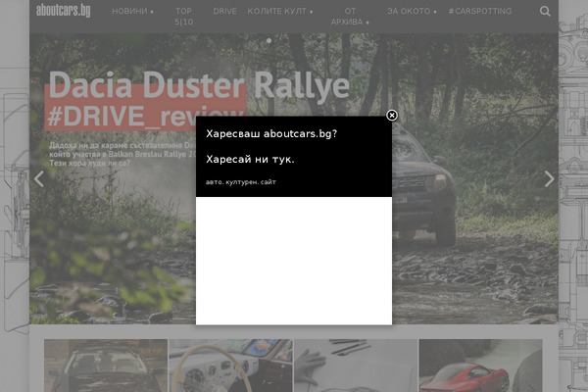Click the aboutcars.bg logo
The width and height of the screenshot is (588, 392).
64,10
